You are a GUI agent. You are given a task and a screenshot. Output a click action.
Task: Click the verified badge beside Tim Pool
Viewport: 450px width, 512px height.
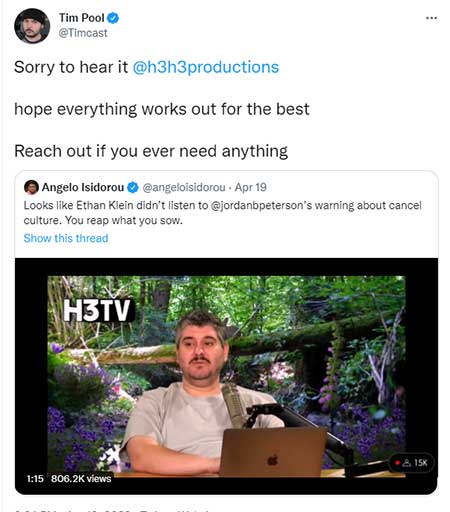point(113,18)
